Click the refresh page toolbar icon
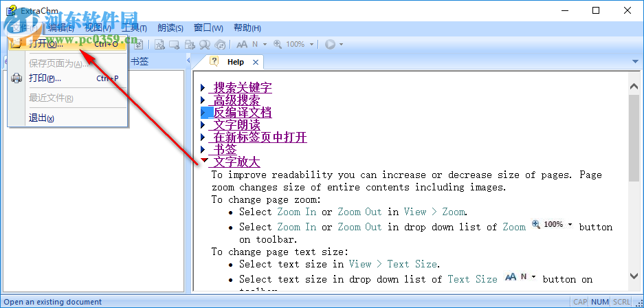Screen dimensions: 644x308 coord(140,44)
